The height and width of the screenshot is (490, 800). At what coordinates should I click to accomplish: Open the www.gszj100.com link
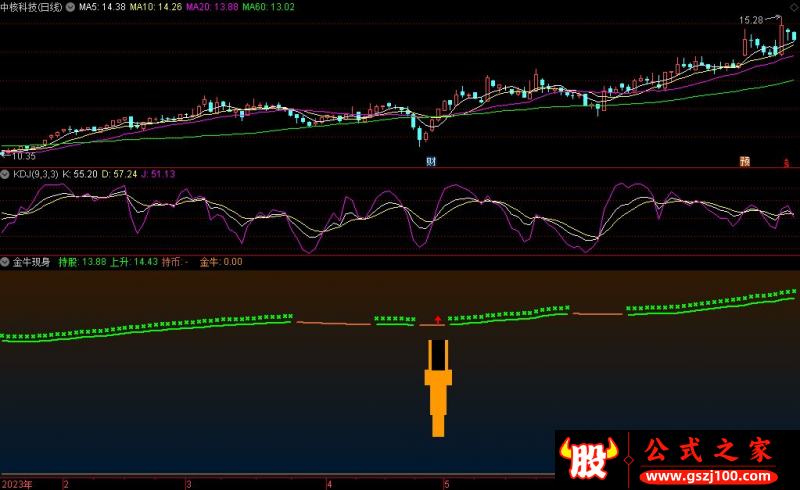(x=708, y=473)
